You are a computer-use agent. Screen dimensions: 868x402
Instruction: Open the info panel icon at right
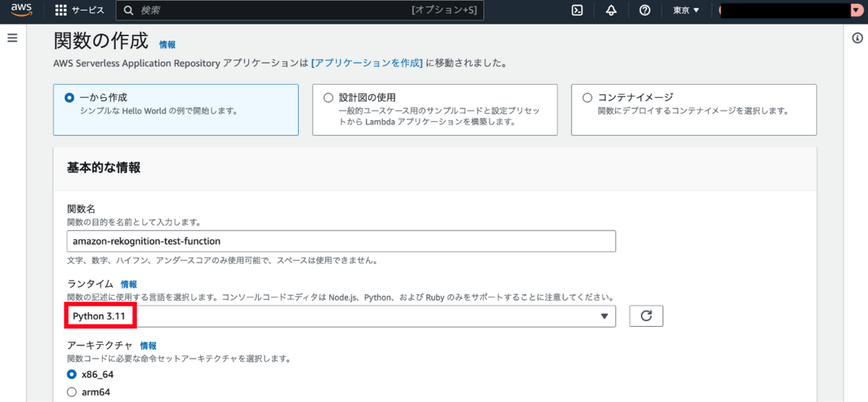click(857, 38)
